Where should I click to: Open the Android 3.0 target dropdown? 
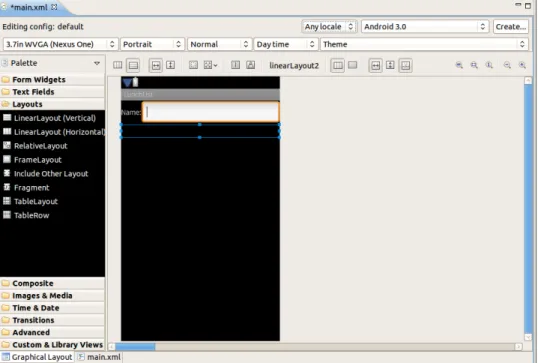(425, 26)
